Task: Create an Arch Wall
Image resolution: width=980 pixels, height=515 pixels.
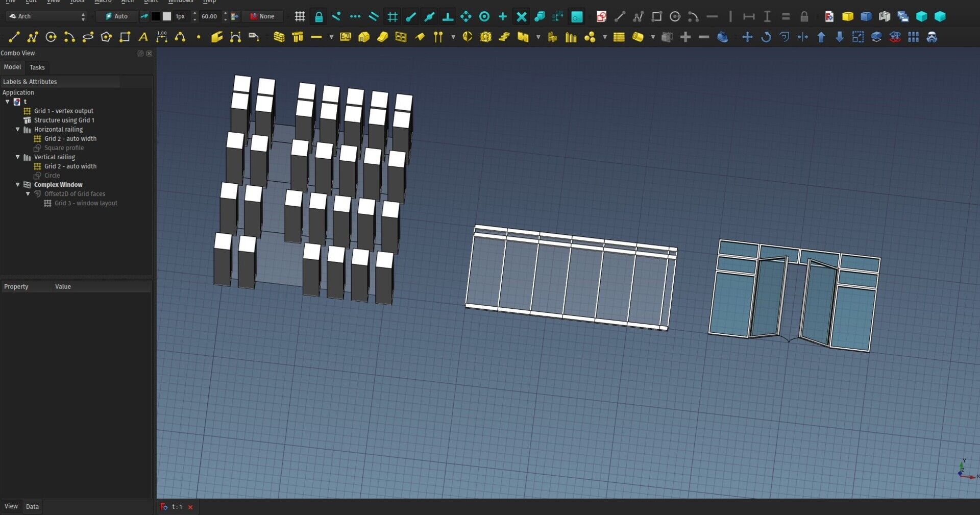Action: (x=279, y=37)
